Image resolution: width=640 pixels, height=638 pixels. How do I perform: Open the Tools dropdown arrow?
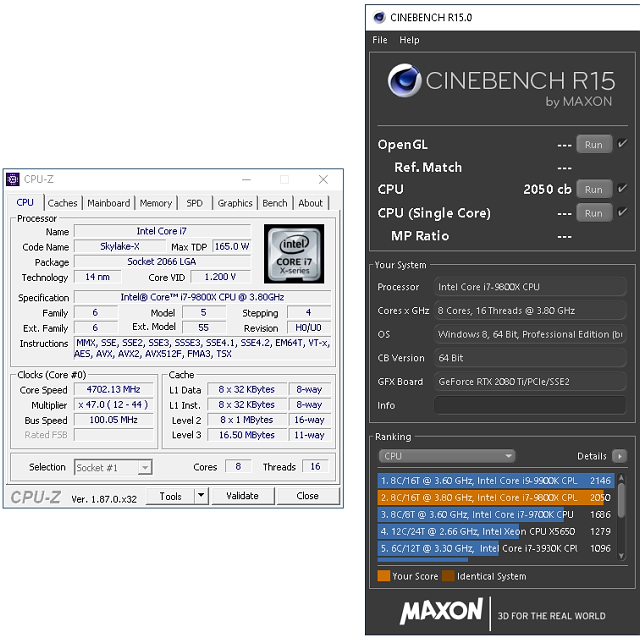[201, 496]
